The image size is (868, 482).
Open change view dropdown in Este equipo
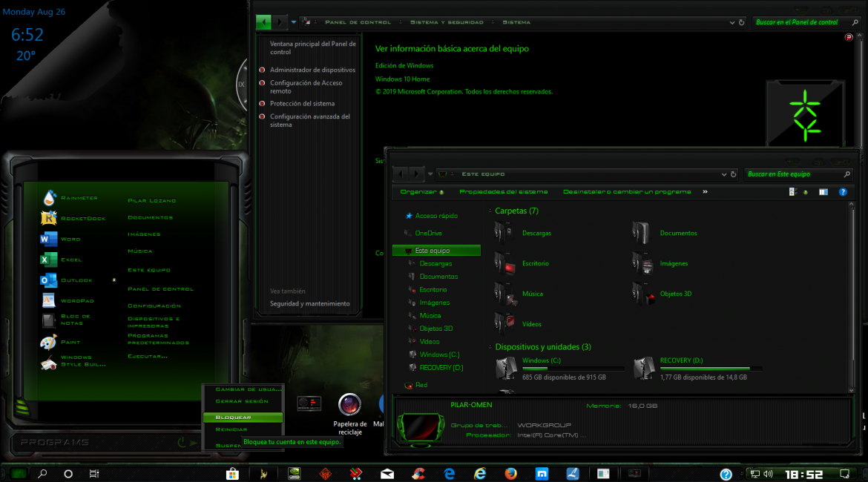coord(806,192)
